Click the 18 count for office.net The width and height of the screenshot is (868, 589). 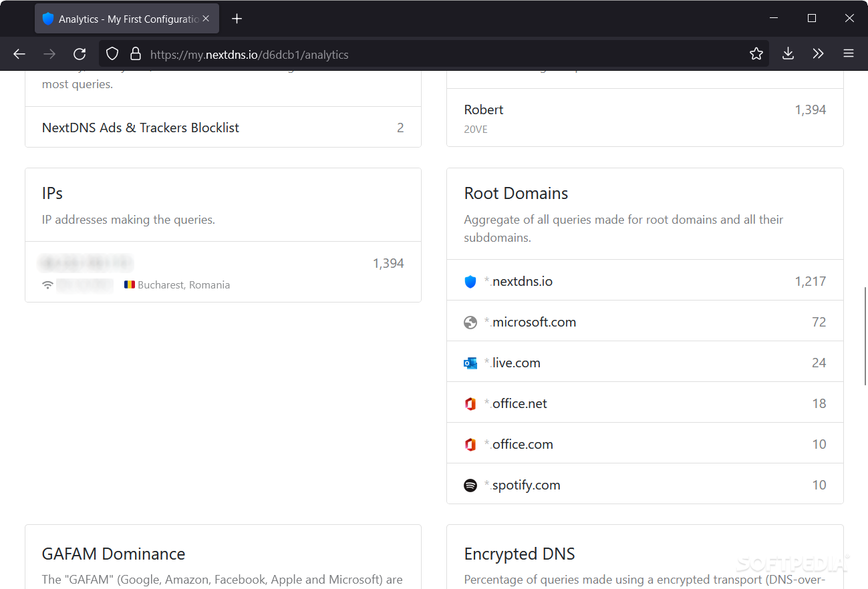[819, 404]
